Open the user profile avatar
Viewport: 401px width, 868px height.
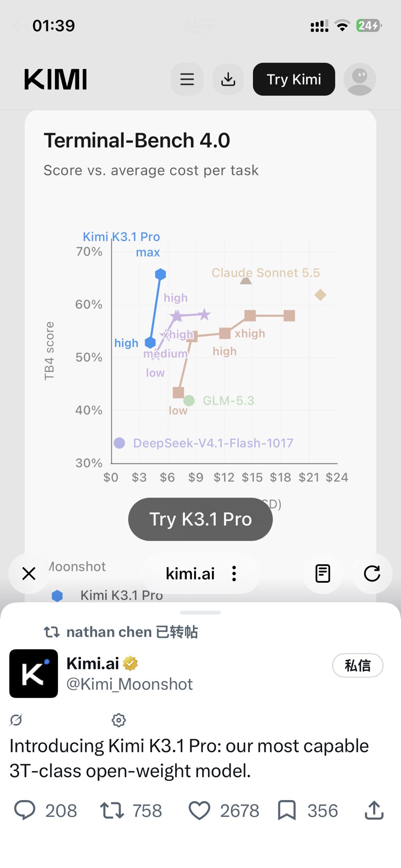click(x=359, y=79)
